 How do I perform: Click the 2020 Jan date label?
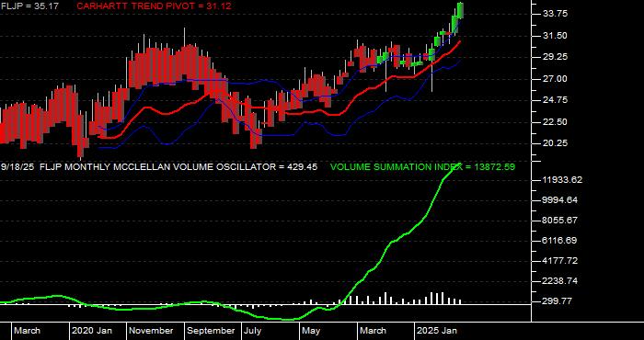[92, 331]
